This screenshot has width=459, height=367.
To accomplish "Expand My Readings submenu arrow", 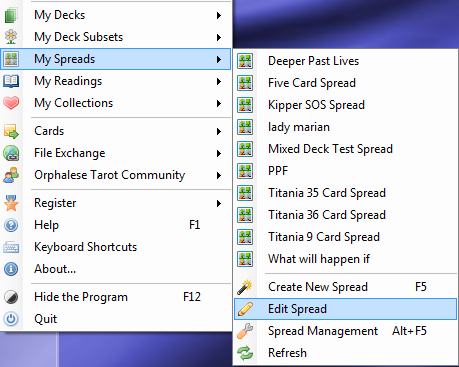I will tap(219, 81).
